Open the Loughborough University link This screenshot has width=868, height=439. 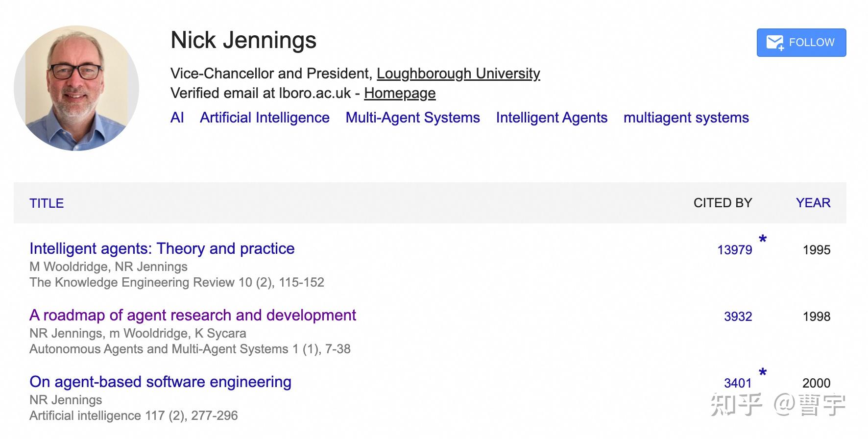pyautogui.click(x=458, y=73)
